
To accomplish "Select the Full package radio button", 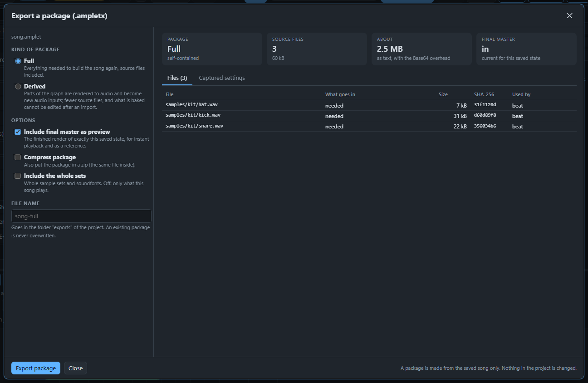I will click(x=18, y=61).
